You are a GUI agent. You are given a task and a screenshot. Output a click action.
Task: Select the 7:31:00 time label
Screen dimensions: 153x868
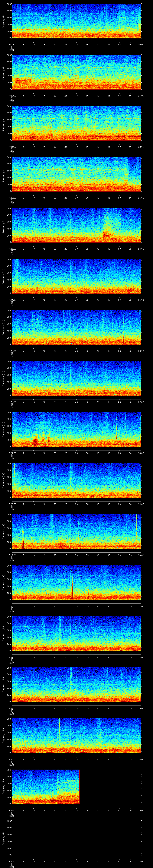click(x=12, y=657)
